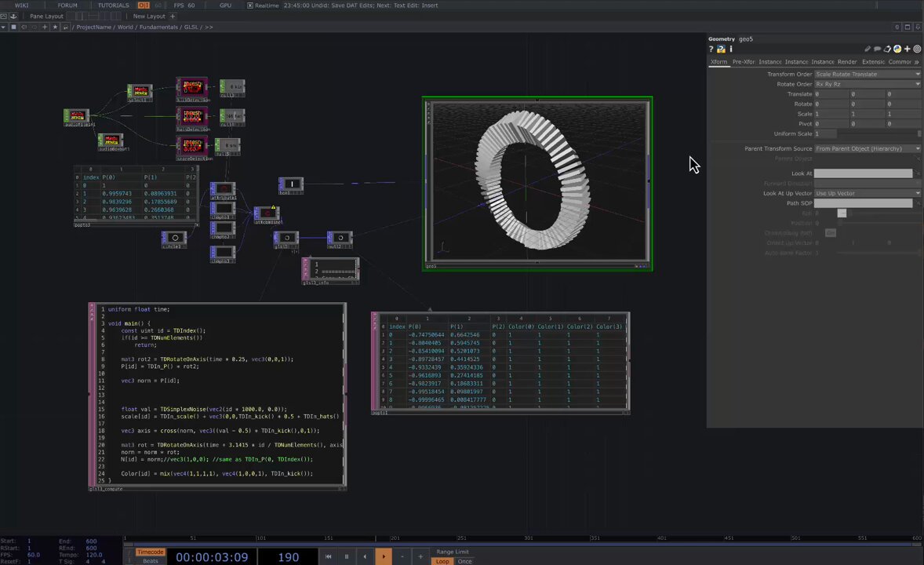Click the plus icon in the path bar
924x565 pixels.
[x=45, y=27]
